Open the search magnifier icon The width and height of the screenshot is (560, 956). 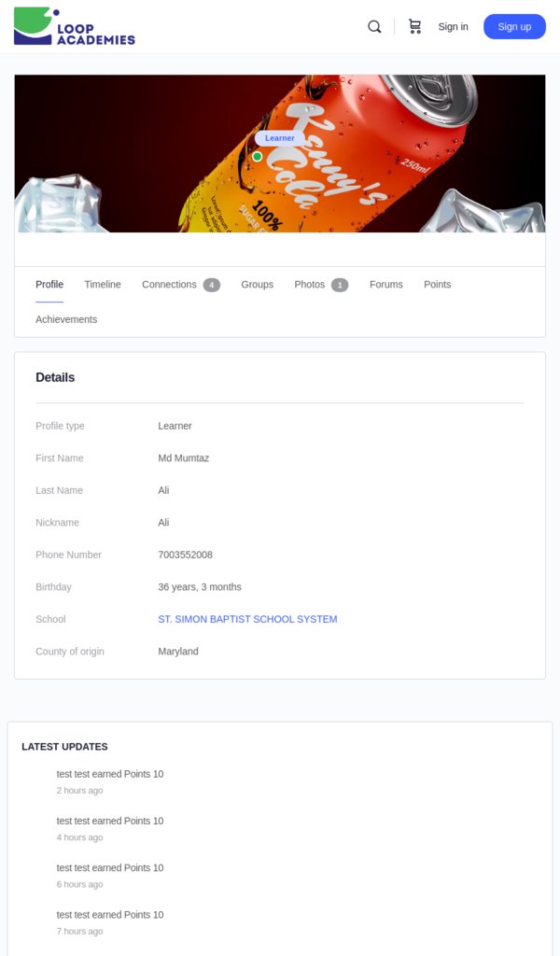(x=374, y=26)
